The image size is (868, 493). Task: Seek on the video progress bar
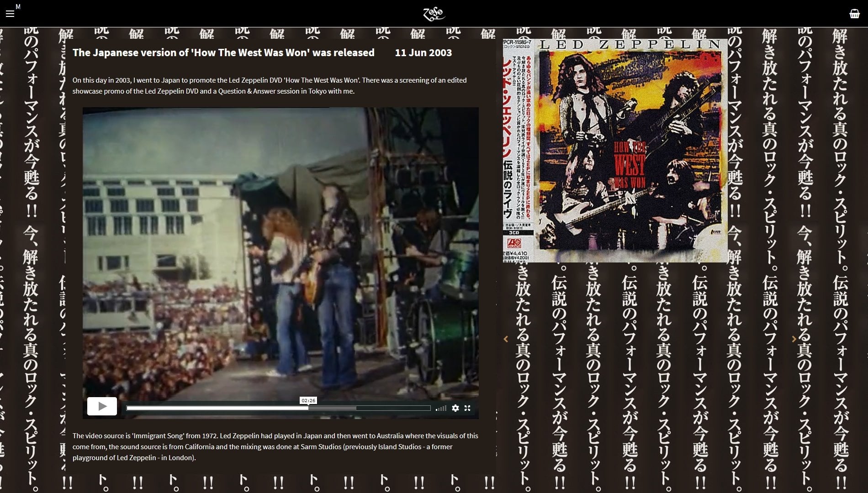tap(278, 408)
